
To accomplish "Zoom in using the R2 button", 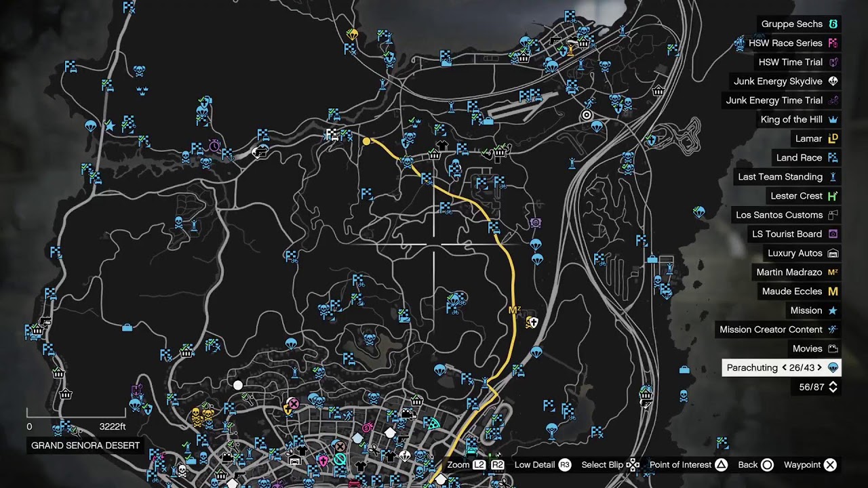I will tap(497, 465).
